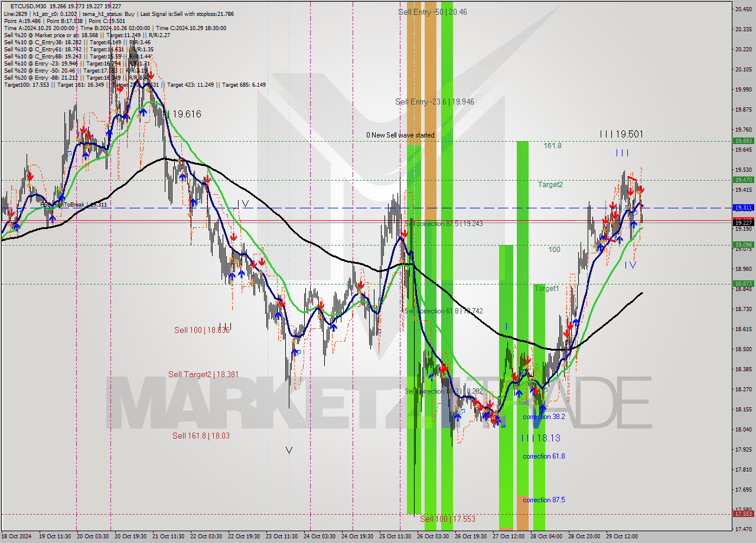Click the 'Target 685: 6.149' text
The image size is (756, 543).
pos(243,84)
